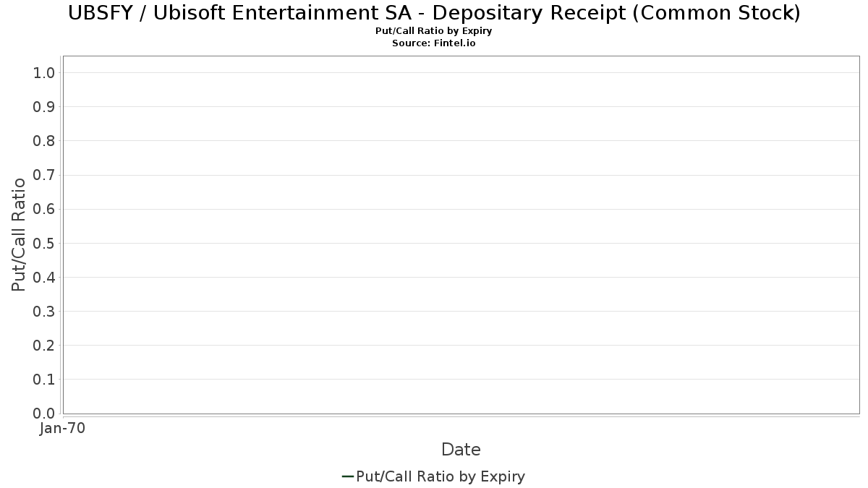This screenshot has height=488, width=868.
Task: Click the Put/Call Ratio by Expiry subtitle
Action: tap(434, 31)
